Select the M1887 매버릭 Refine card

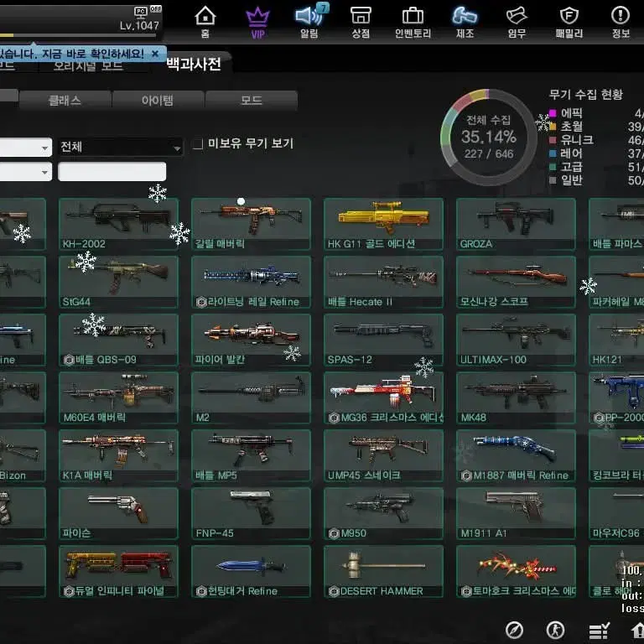click(x=516, y=455)
